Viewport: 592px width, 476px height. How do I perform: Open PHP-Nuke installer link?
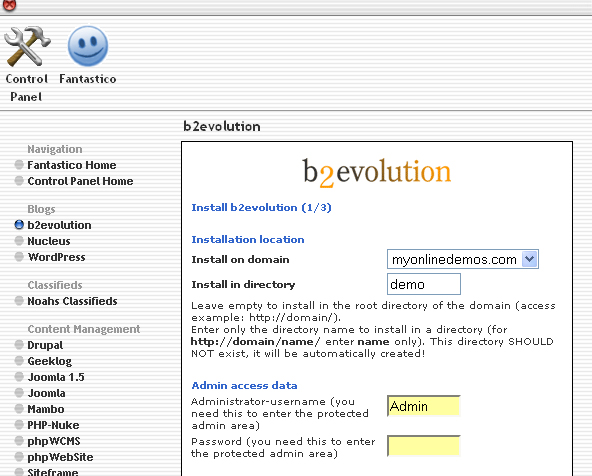[53, 425]
